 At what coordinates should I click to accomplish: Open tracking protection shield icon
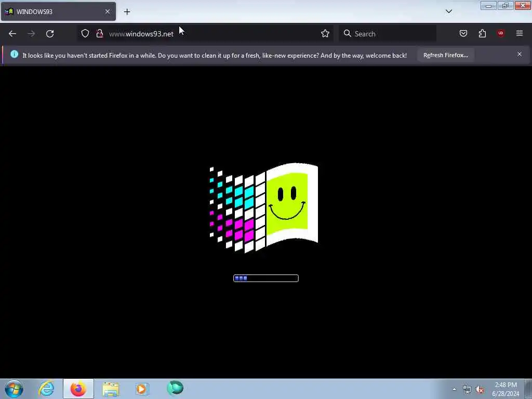click(x=85, y=33)
